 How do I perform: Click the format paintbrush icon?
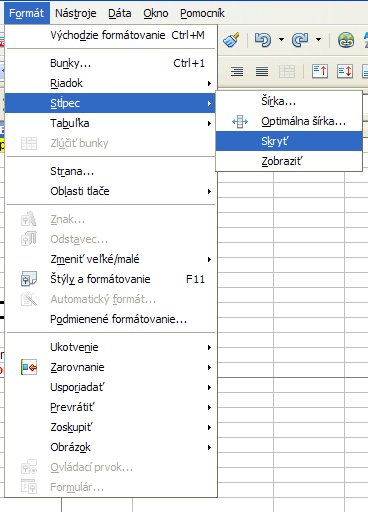231,40
